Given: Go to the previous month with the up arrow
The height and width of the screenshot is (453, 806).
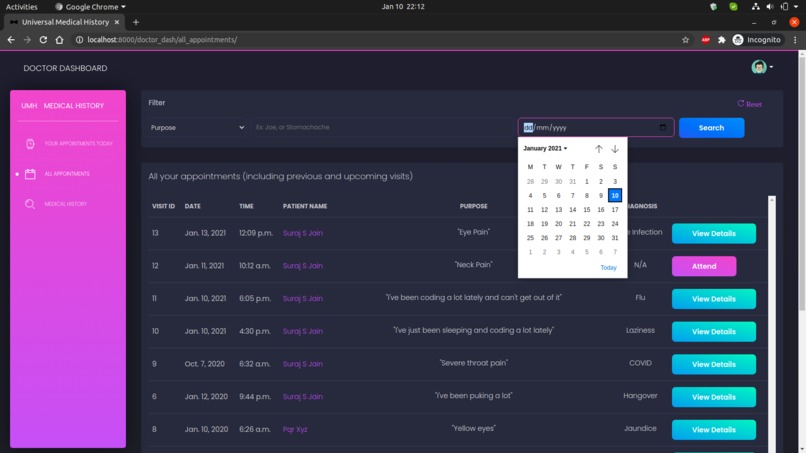Looking at the screenshot, I should pyautogui.click(x=599, y=149).
